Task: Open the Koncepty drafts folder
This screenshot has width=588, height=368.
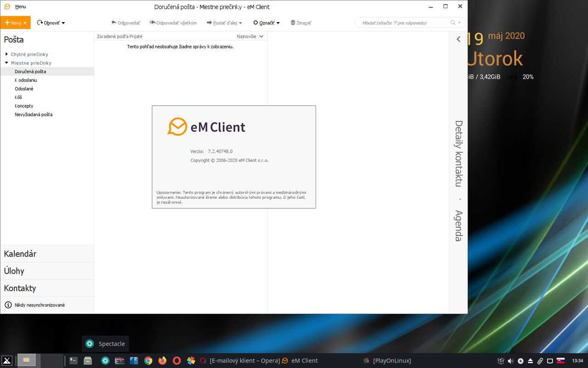Action: click(47, 106)
